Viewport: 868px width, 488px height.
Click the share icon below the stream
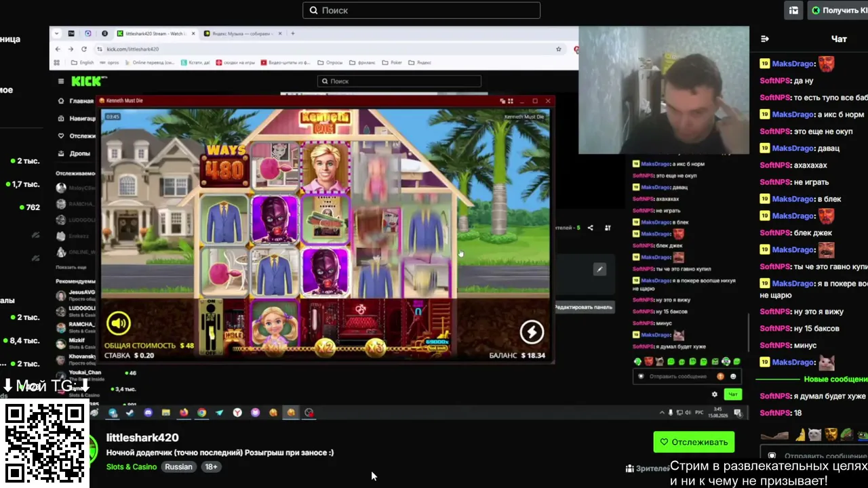tap(590, 228)
